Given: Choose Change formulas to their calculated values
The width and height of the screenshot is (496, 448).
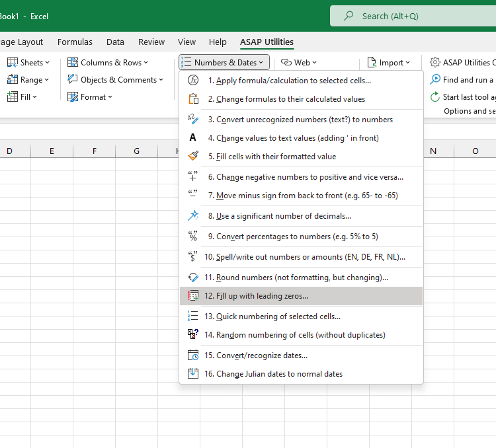Looking at the screenshot, I should tap(301, 99).
